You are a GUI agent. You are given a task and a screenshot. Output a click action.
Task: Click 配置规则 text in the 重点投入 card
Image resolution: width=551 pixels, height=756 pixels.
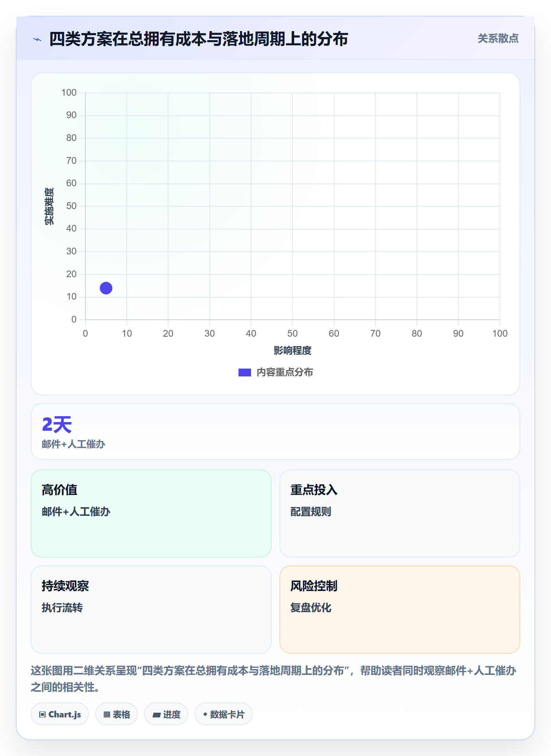point(311,511)
